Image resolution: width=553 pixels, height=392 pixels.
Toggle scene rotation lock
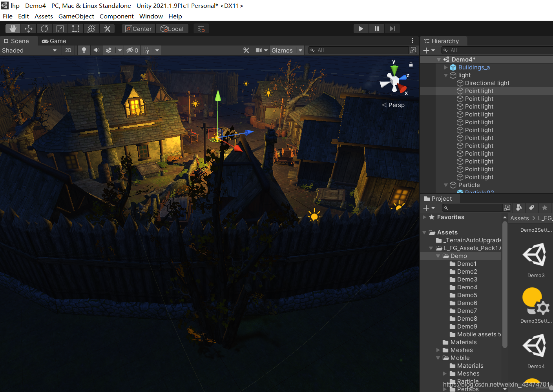point(411,64)
